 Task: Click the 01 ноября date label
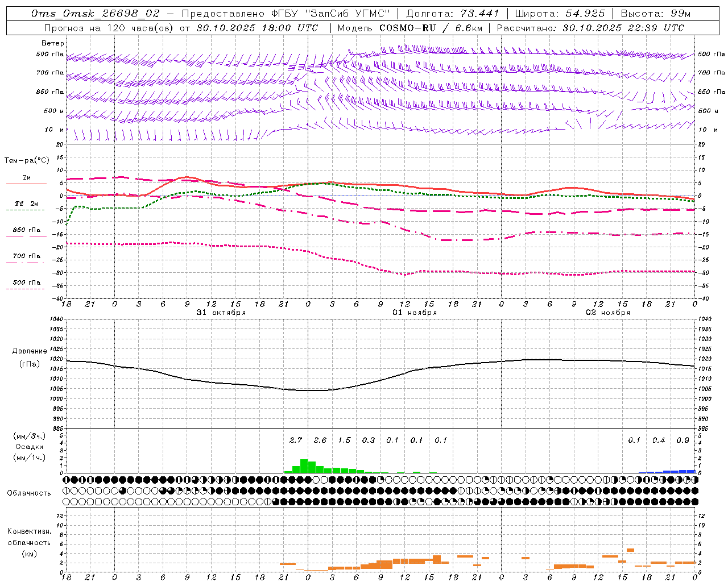(415, 313)
